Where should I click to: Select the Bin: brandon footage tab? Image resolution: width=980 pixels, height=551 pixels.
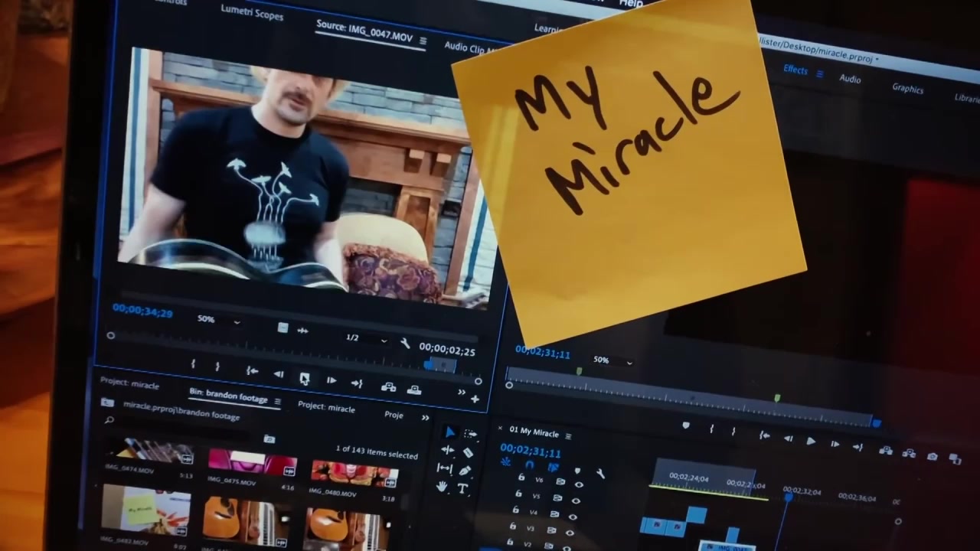coord(228,396)
